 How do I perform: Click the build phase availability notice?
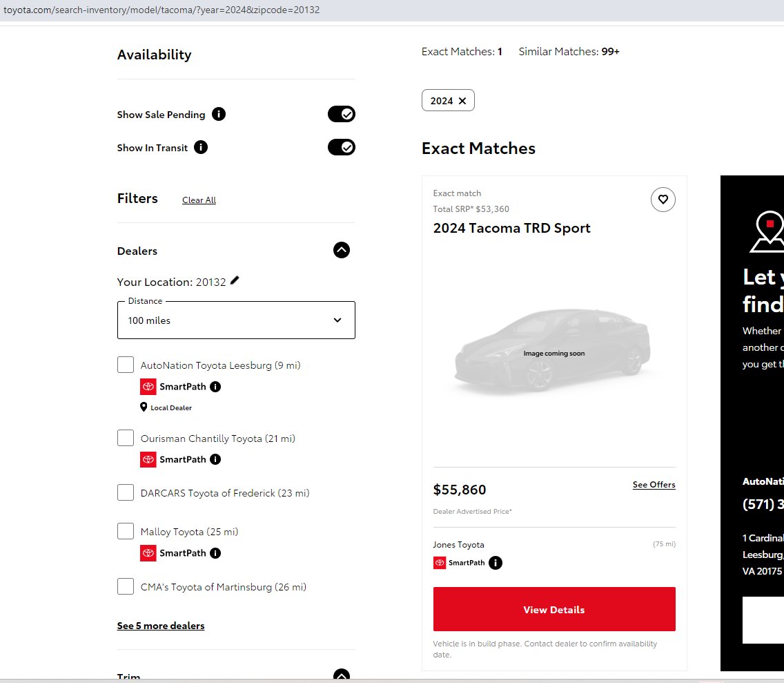[x=545, y=649]
